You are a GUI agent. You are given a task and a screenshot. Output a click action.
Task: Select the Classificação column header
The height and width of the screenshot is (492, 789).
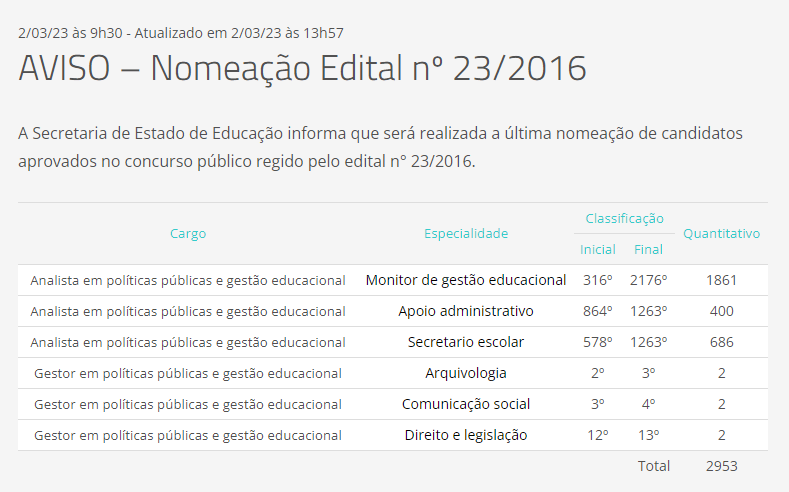[x=624, y=218]
